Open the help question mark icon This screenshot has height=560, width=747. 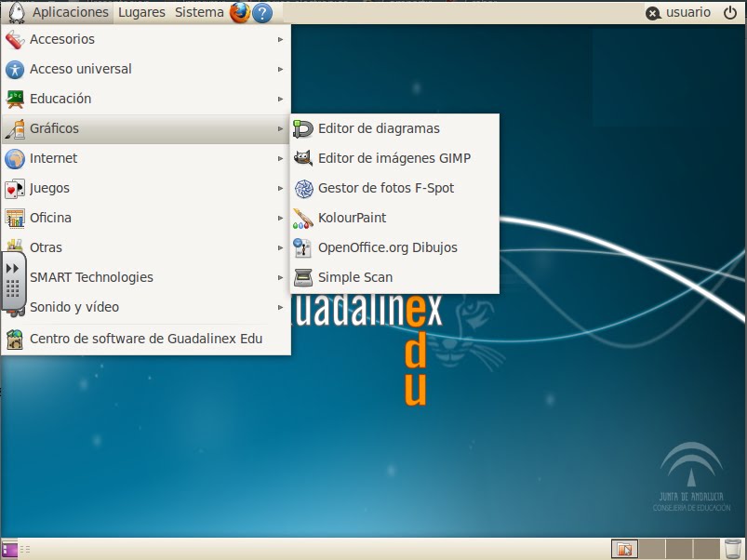point(262,13)
